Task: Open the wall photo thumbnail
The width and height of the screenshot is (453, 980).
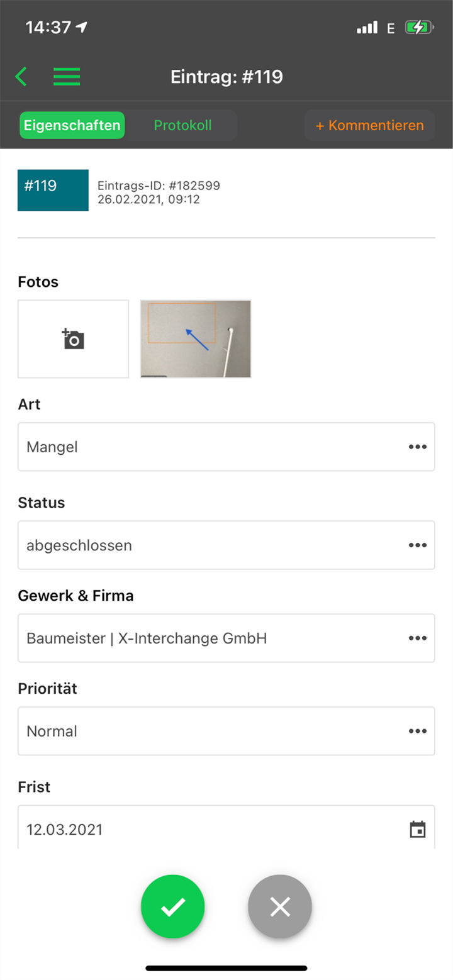Action: pyautogui.click(x=196, y=339)
